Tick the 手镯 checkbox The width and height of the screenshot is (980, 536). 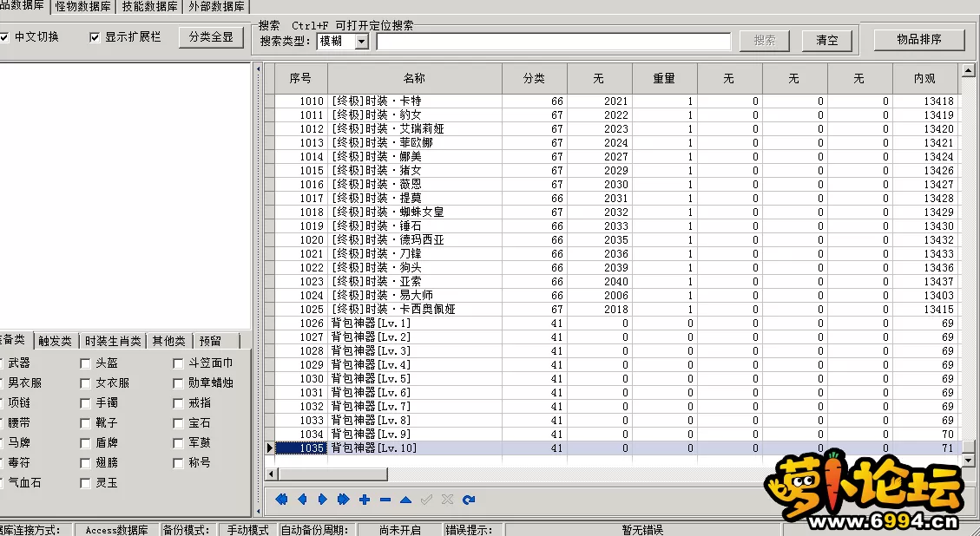coord(86,403)
